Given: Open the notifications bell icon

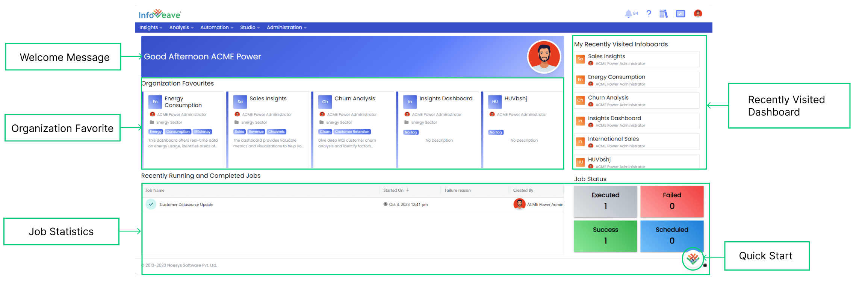Looking at the screenshot, I should coord(628,14).
